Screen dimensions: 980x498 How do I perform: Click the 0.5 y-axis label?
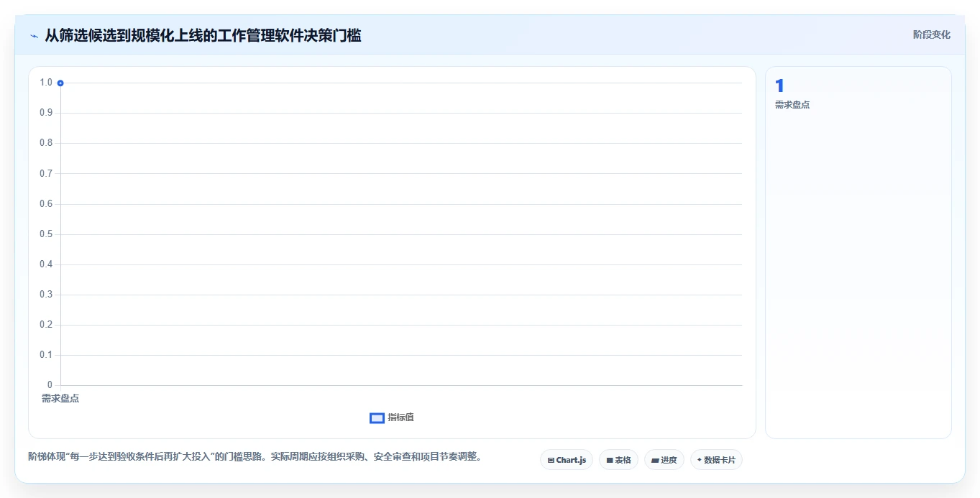coord(46,234)
